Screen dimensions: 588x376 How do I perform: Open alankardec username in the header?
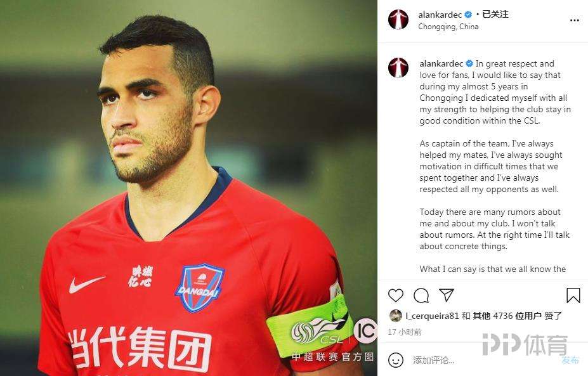coord(440,15)
